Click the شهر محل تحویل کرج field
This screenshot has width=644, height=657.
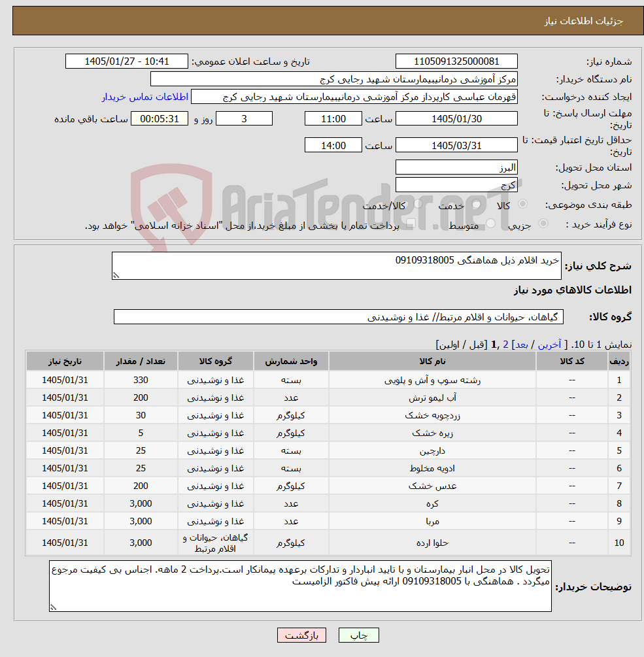[x=456, y=185]
